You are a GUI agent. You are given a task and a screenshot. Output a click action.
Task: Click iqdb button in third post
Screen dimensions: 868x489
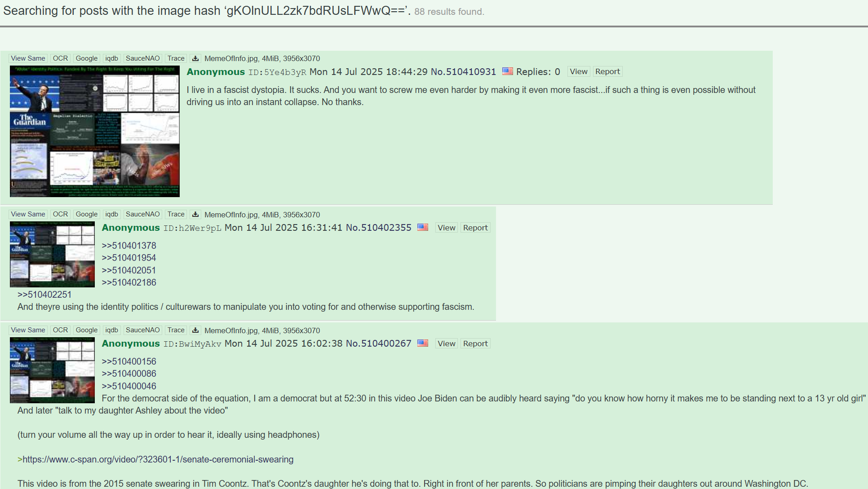pos(111,330)
